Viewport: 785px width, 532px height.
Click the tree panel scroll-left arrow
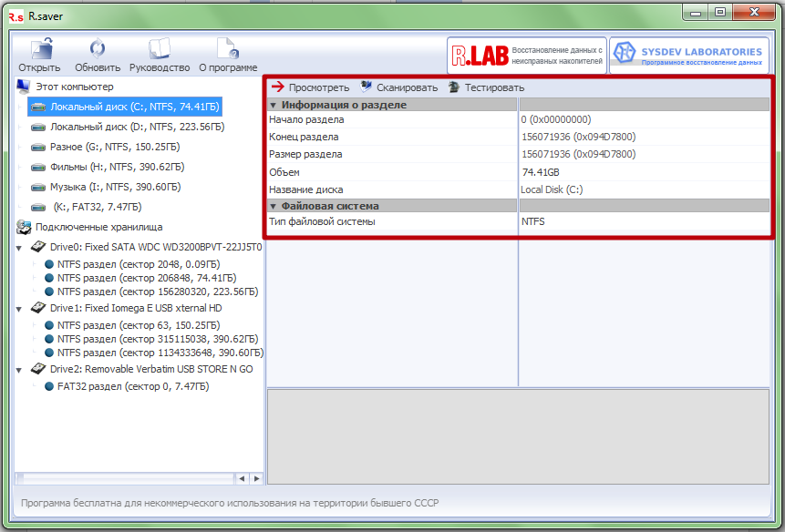click(x=242, y=478)
